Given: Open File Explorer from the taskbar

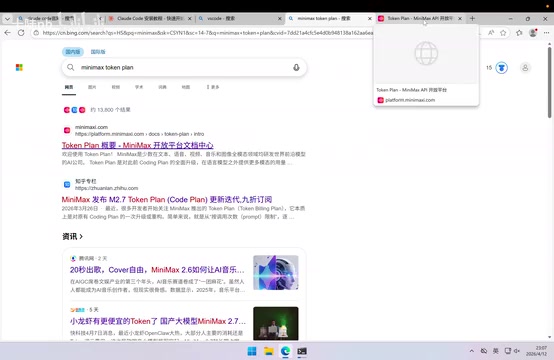Looking at the screenshot, I should point(269,351).
